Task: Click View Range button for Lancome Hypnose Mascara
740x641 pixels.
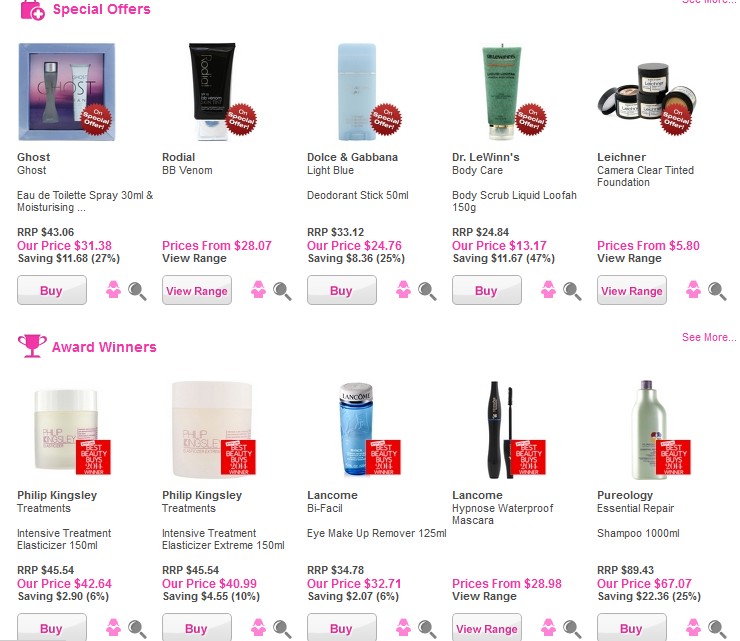Action: [x=487, y=627]
